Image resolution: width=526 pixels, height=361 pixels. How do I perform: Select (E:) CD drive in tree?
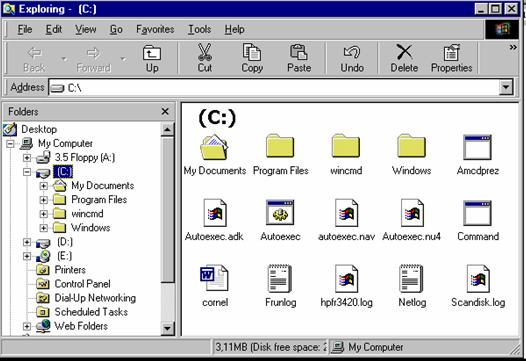coord(64,256)
